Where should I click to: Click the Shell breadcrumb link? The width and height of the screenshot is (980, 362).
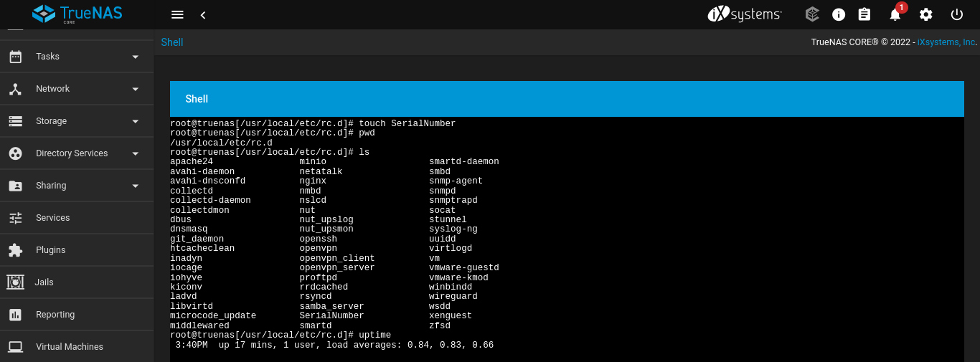tap(172, 42)
